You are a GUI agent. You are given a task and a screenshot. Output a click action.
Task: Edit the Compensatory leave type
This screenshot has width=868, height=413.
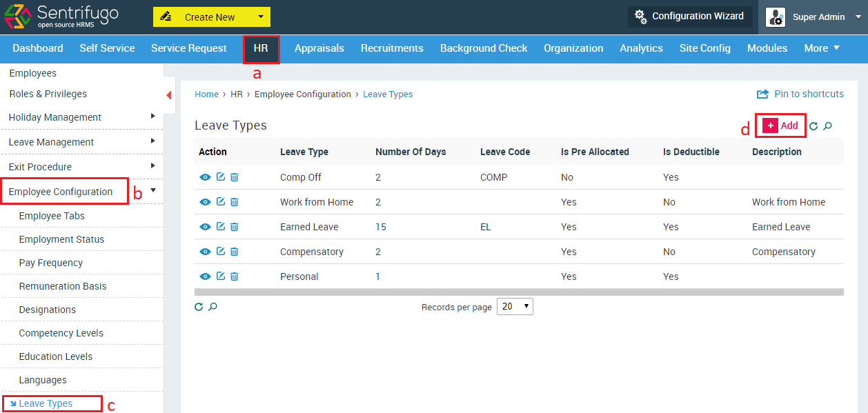coord(221,252)
